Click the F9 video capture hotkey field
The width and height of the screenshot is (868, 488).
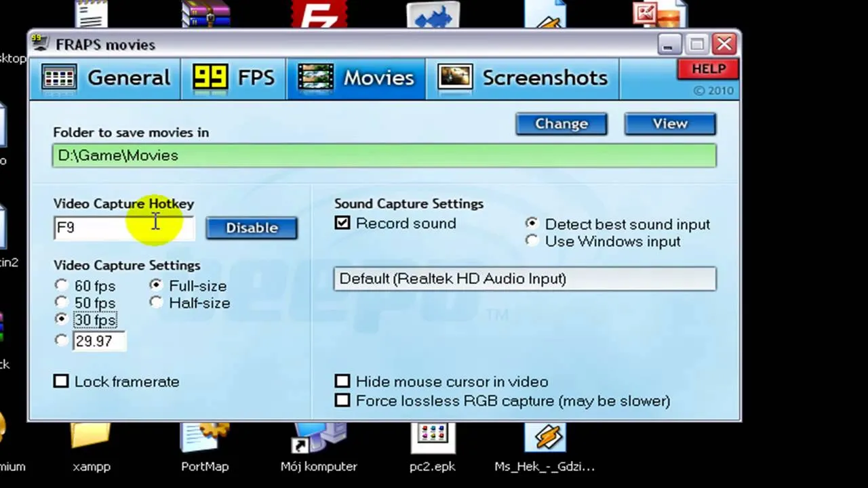tap(123, 228)
